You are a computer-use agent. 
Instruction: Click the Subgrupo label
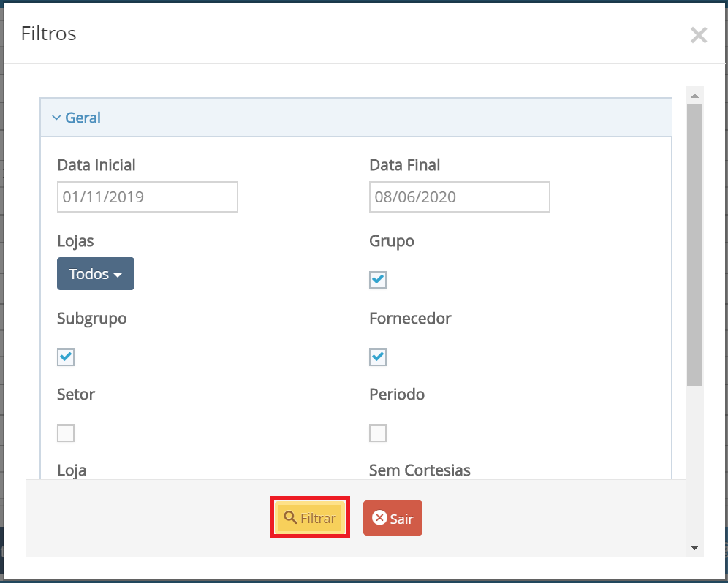point(92,319)
